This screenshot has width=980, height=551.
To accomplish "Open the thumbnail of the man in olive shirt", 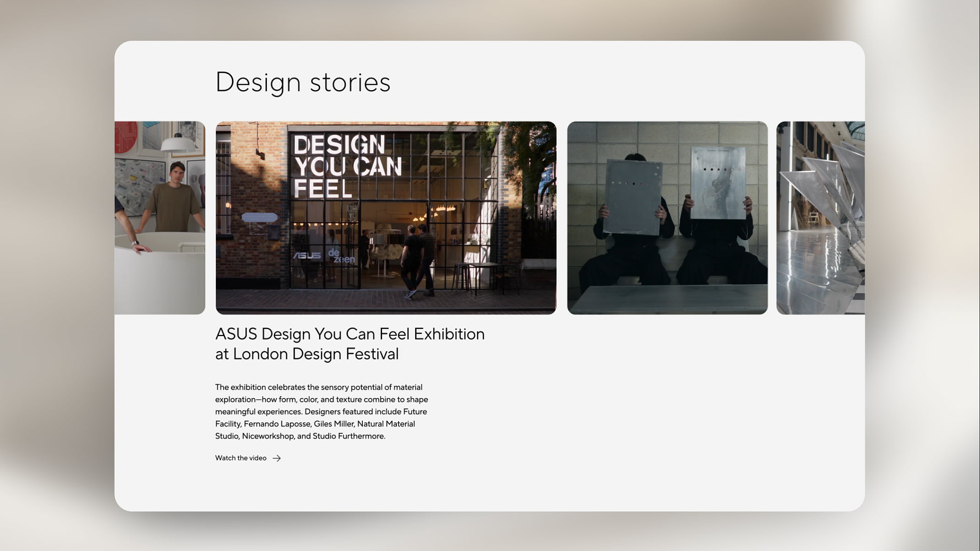I will coord(160,218).
